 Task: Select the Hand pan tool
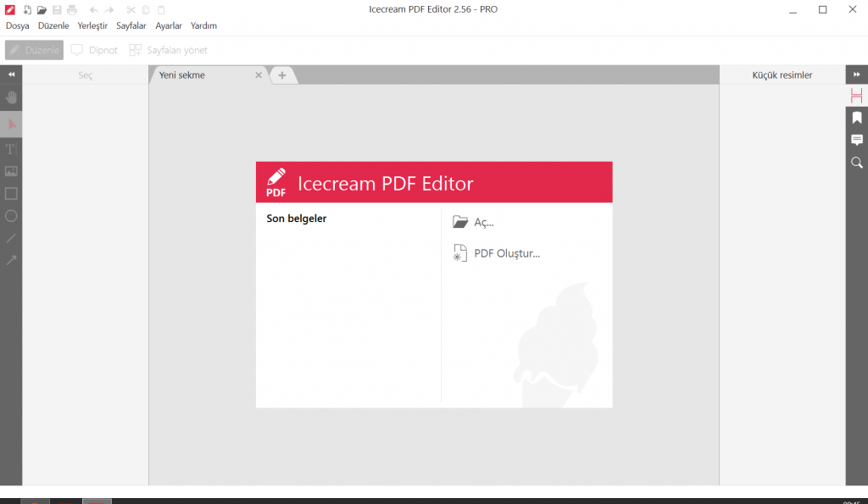click(11, 97)
